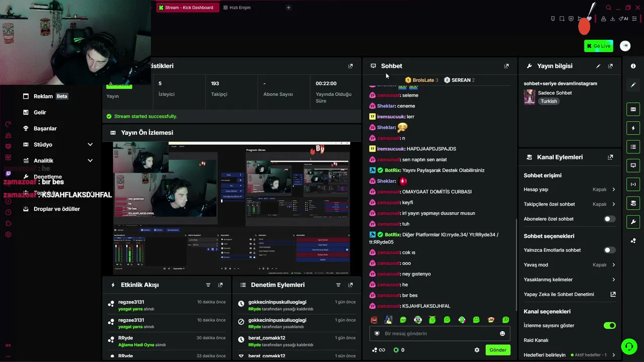
Task: Pop out the statistics panel
Action: tap(351, 66)
